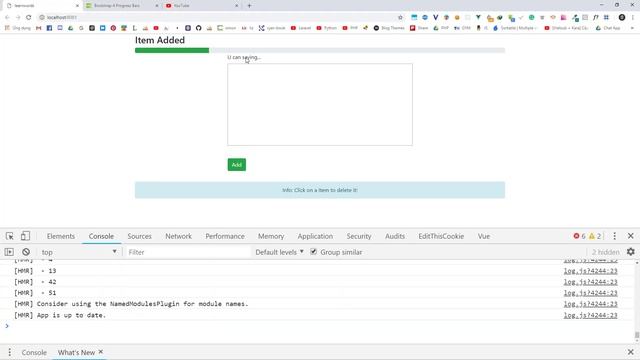Viewport: 640px width, 360px height.
Task: Open the Memory tab
Action: pyautogui.click(x=271, y=236)
